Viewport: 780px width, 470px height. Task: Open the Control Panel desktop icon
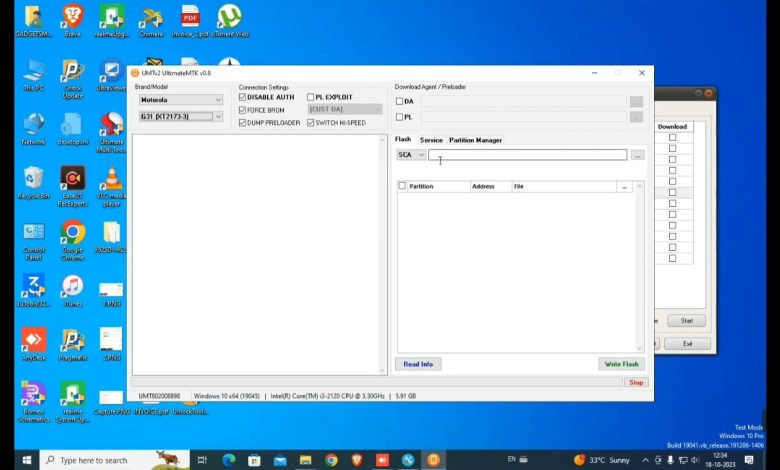pos(33,233)
